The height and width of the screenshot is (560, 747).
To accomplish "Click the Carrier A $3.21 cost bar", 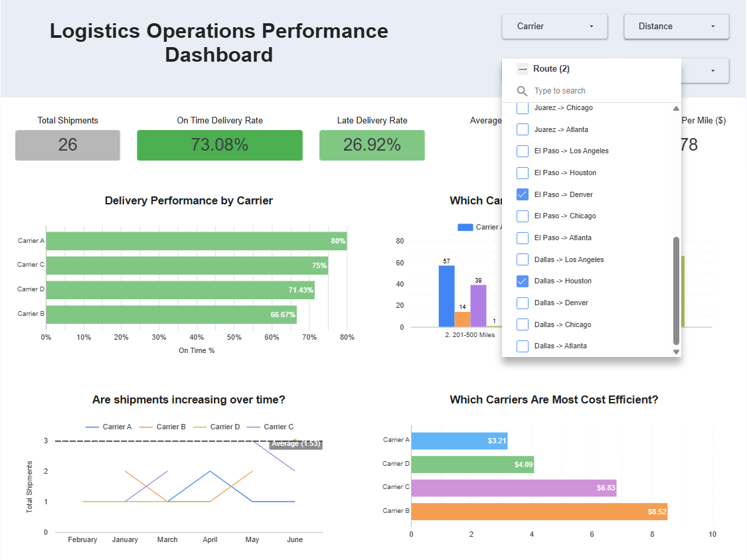I will pos(459,441).
